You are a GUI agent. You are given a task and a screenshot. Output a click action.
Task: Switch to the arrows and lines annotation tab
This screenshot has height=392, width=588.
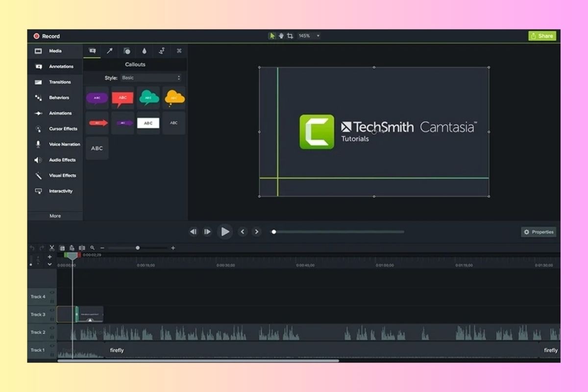(x=110, y=51)
